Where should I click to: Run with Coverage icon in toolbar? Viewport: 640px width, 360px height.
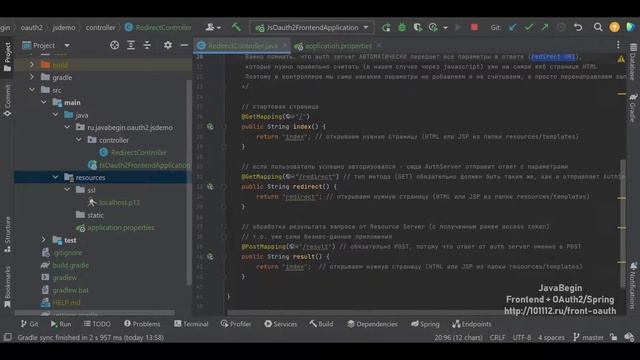tap(418, 27)
